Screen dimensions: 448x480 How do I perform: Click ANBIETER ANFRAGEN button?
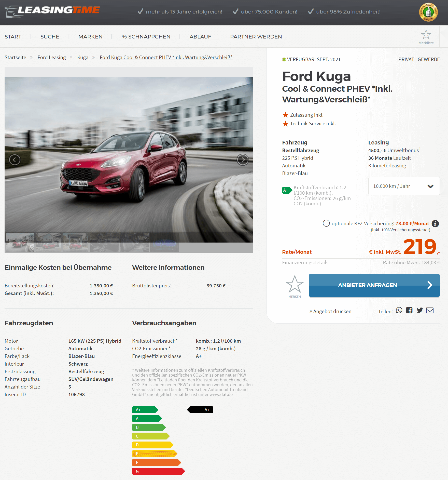click(374, 285)
